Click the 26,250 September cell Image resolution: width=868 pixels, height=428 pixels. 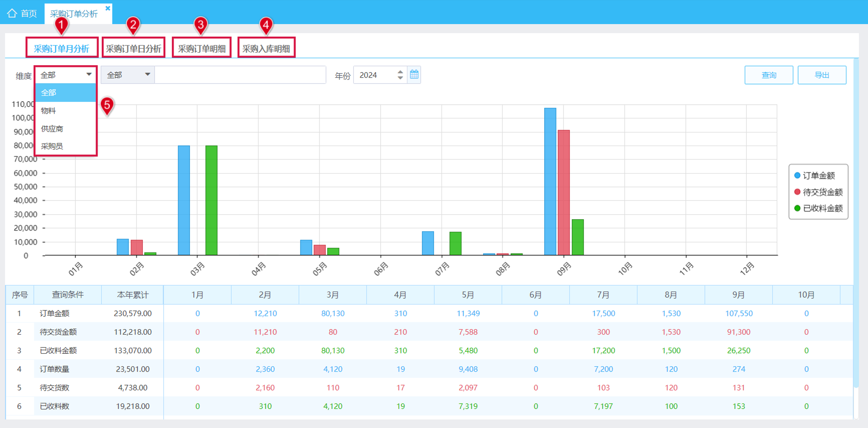pyautogui.click(x=739, y=351)
